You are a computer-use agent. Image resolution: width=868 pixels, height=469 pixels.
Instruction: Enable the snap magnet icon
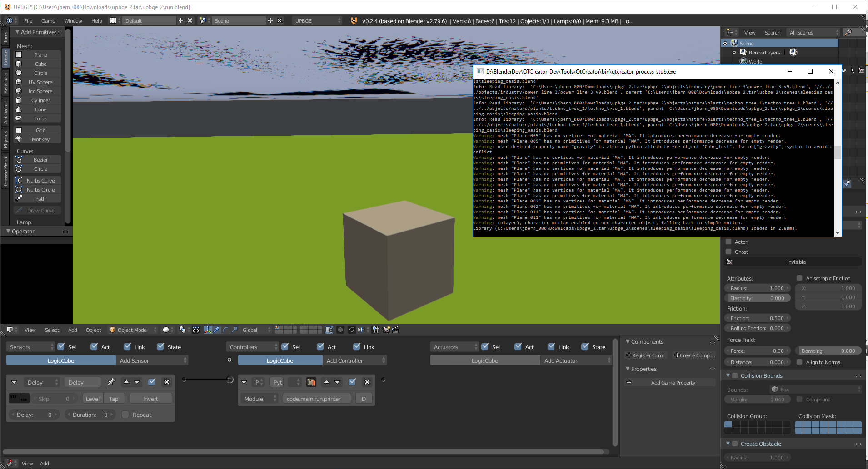point(352,331)
